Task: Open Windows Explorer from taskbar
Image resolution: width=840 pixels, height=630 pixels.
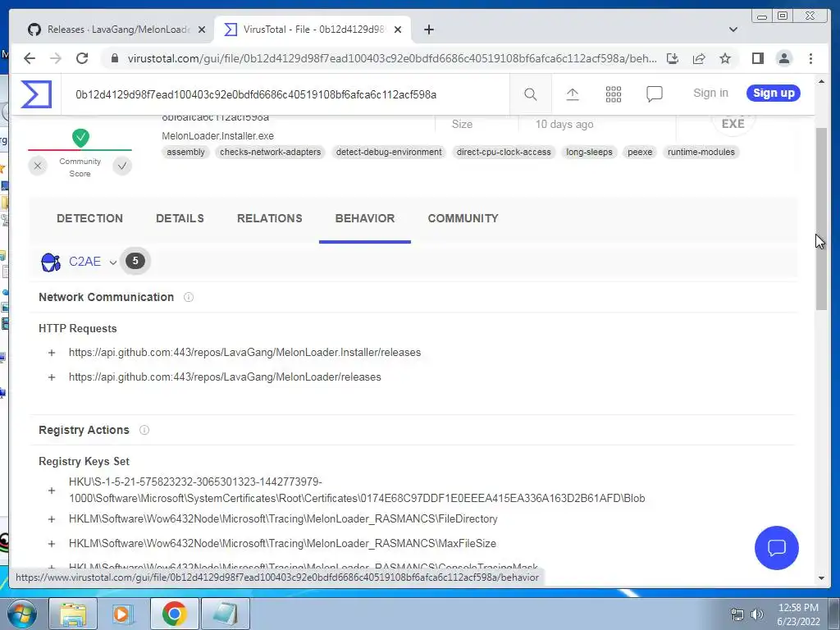Action: (x=73, y=614)
